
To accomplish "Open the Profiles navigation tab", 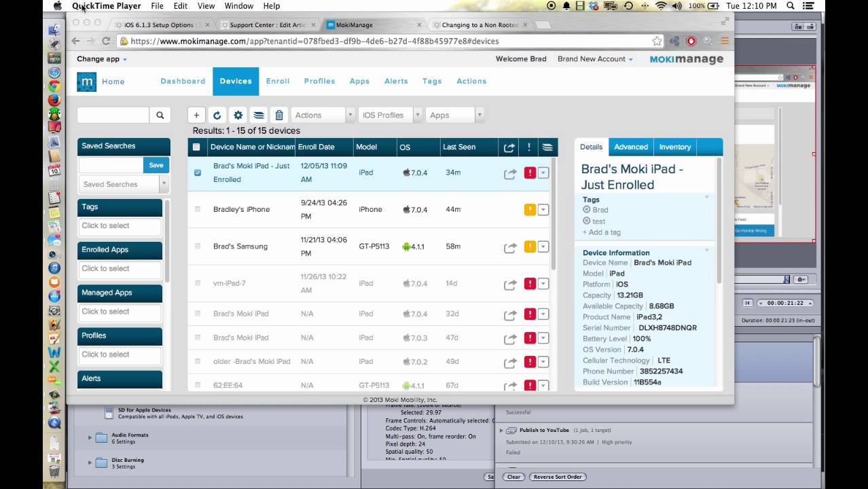I will [319, 81].
